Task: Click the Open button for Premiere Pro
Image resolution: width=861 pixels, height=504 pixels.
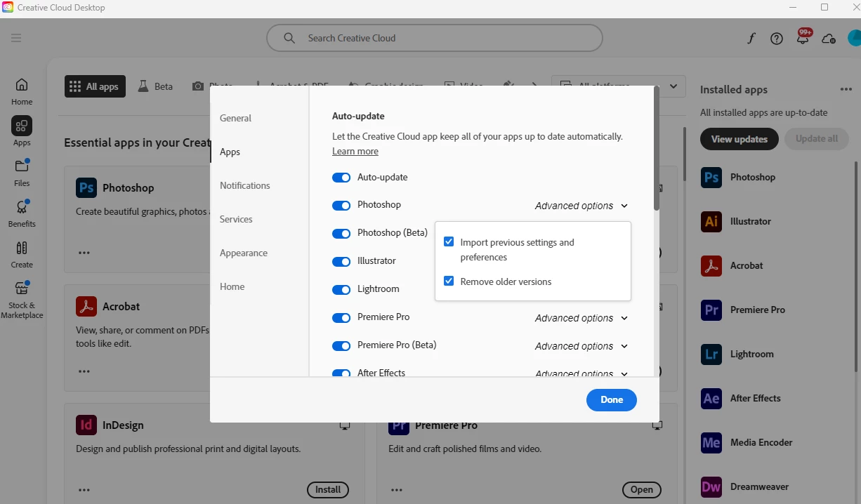Action: point(642,489)
